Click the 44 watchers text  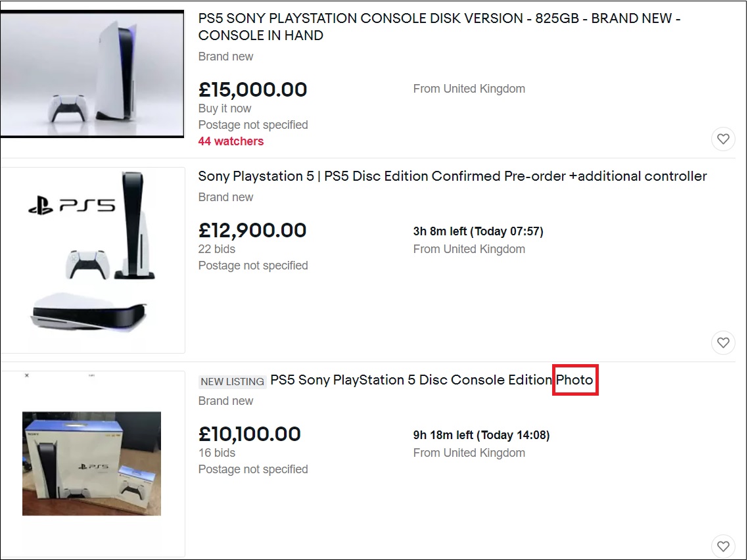point(231,141)
